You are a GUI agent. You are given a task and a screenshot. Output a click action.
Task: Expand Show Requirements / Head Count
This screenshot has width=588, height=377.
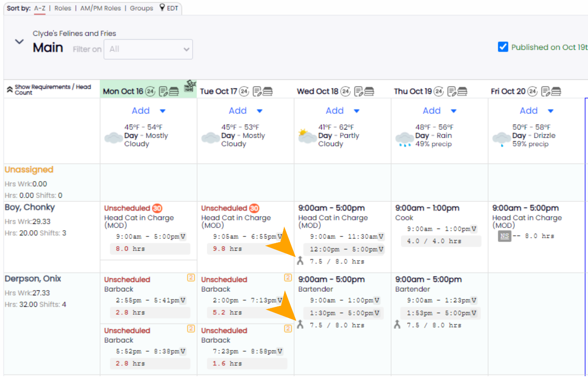click(x=49, y=89)
